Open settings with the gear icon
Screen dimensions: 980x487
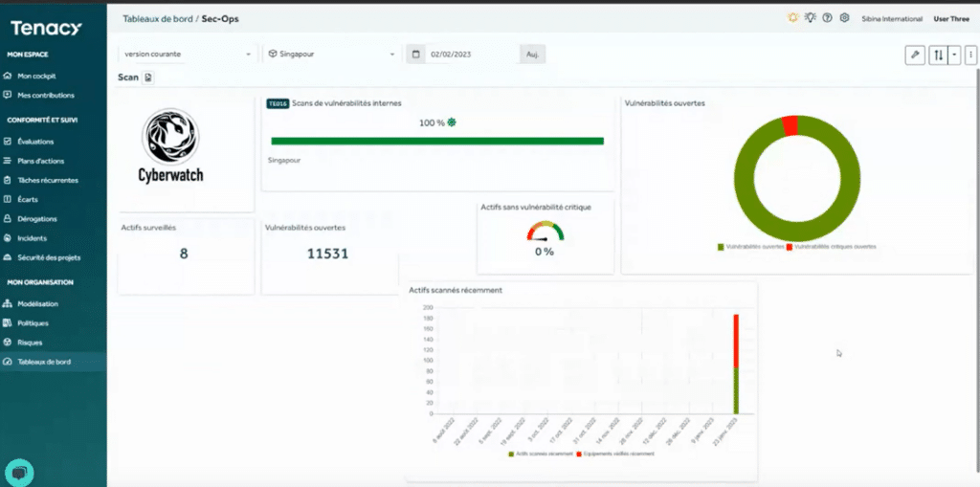coord(844,18)
